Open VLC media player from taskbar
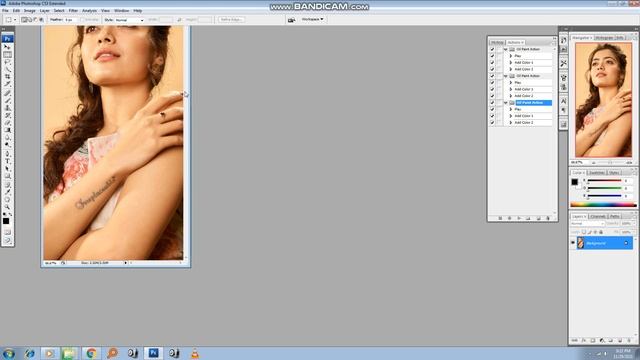Image resolution: width=640 pixels, height=360 pixels. (195, 353)
